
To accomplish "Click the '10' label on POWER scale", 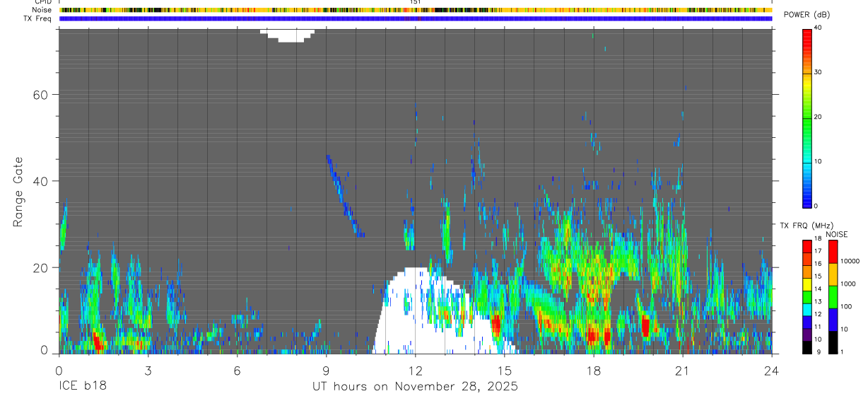I will tap(818, 161).
